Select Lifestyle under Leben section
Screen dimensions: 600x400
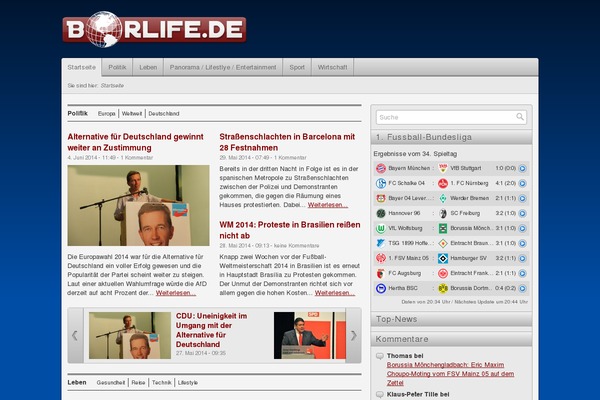[x=188, y=383]
